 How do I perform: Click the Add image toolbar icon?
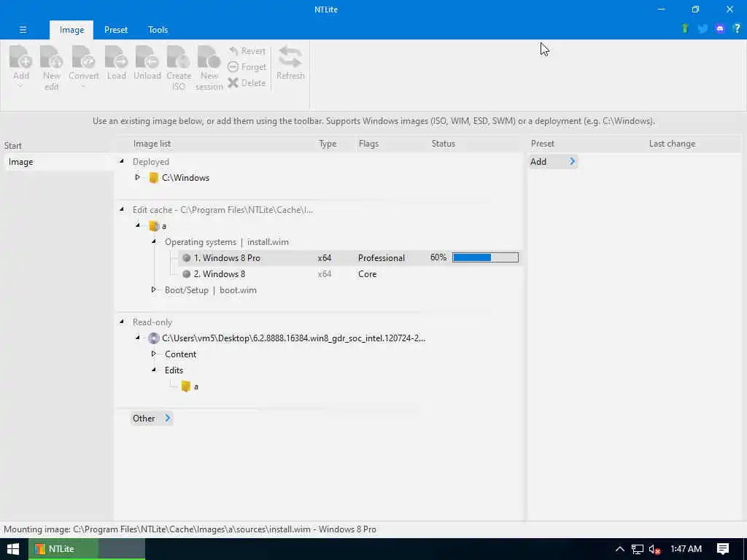click(21, 57)
